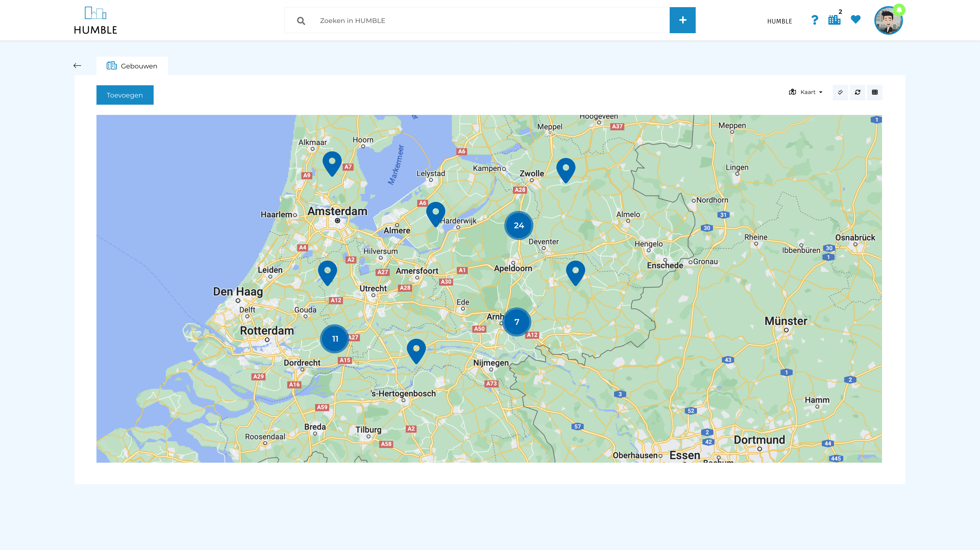Click the blue plus button
This screenshot has width=980, height=550.
(682, 20)
